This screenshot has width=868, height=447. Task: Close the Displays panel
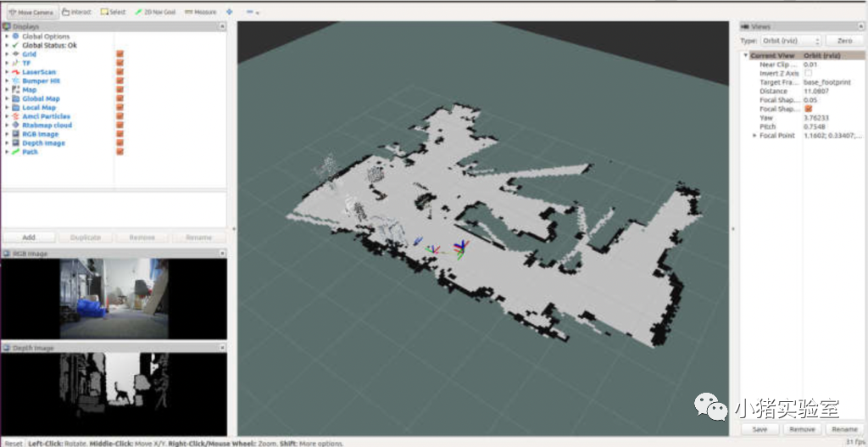222,26
